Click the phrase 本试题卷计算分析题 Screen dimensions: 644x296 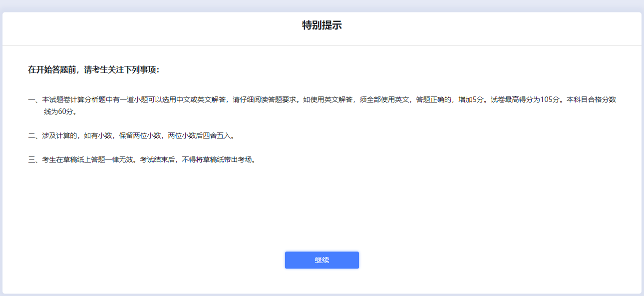point(74,99)
